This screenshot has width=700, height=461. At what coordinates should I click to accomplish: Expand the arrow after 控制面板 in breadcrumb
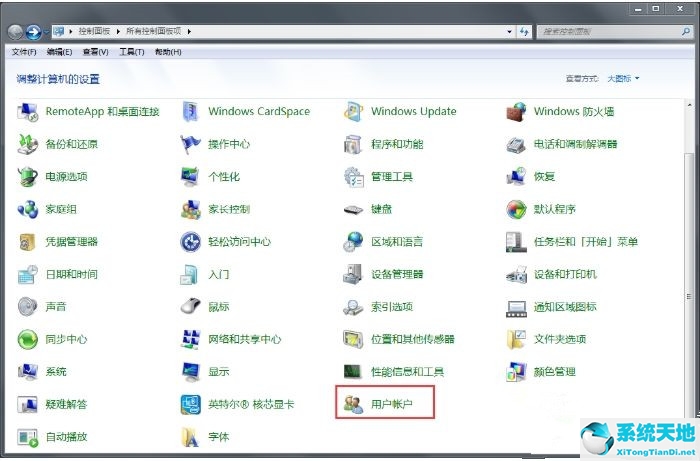pos(118,31)
